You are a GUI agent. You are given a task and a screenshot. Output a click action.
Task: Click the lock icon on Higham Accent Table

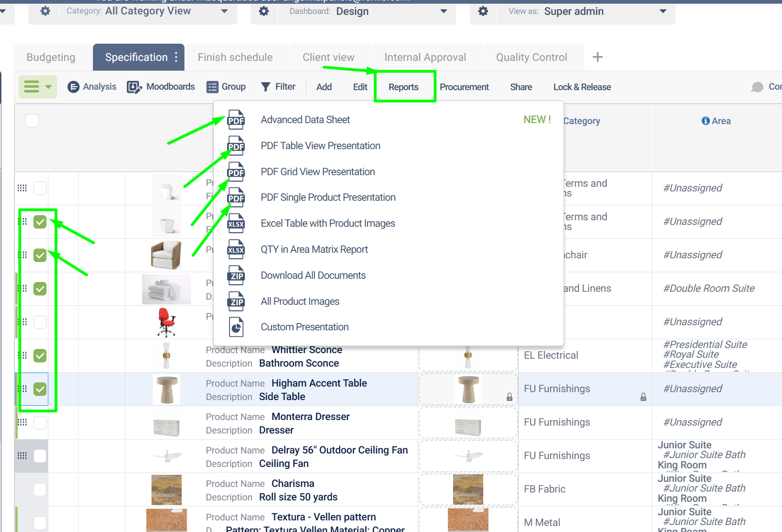[509, 396]
